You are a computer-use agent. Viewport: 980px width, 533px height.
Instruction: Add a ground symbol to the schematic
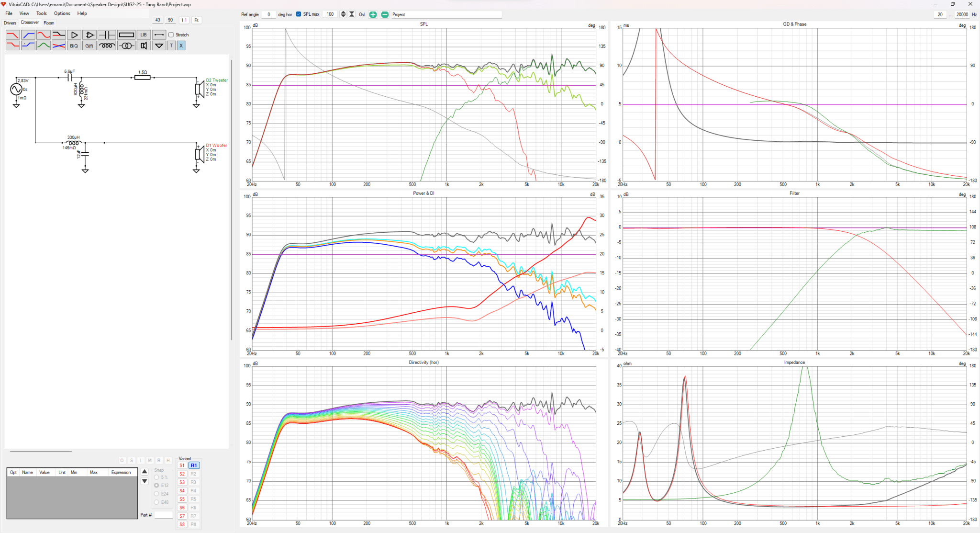tap(159, 45)
